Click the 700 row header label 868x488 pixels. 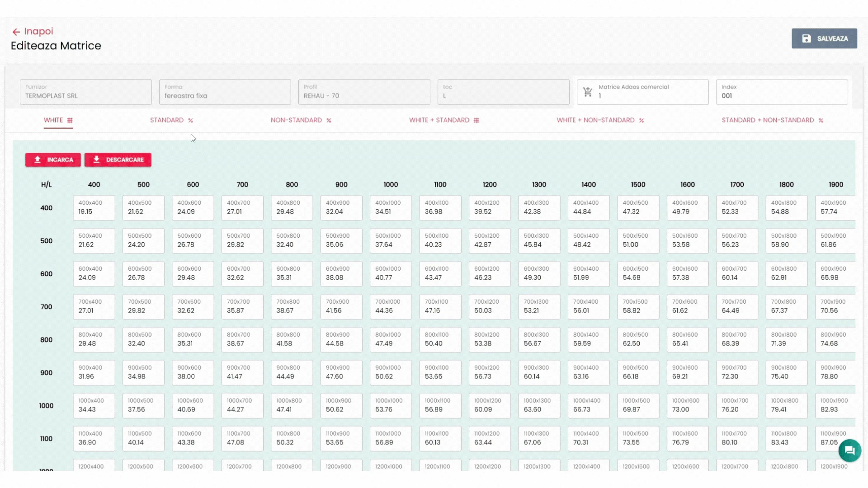point(46,307)
